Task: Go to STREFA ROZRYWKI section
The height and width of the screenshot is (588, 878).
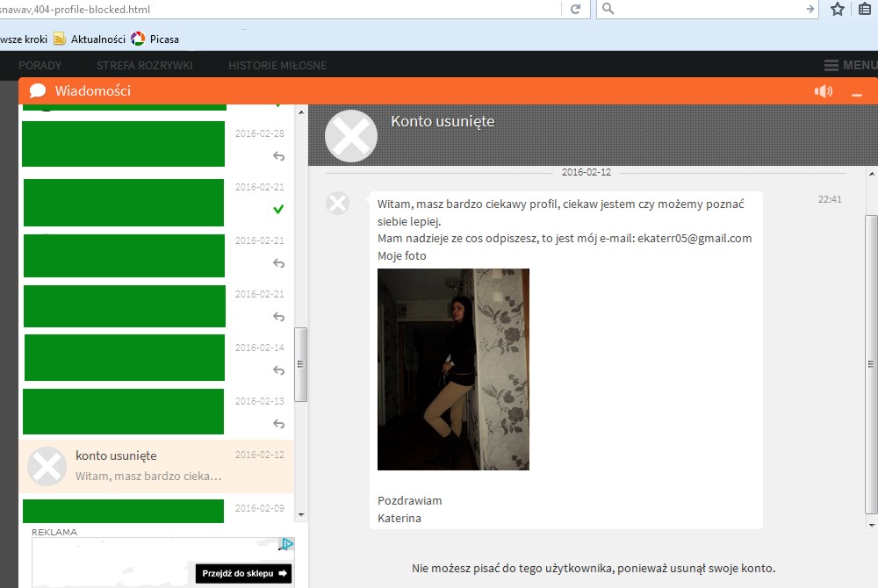Action: coord(144,66)
